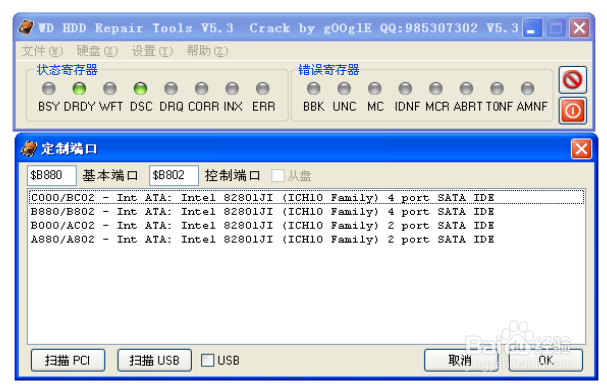
Task: Click the 定制端口 dialog title icon
Action: tap(29, 149)
